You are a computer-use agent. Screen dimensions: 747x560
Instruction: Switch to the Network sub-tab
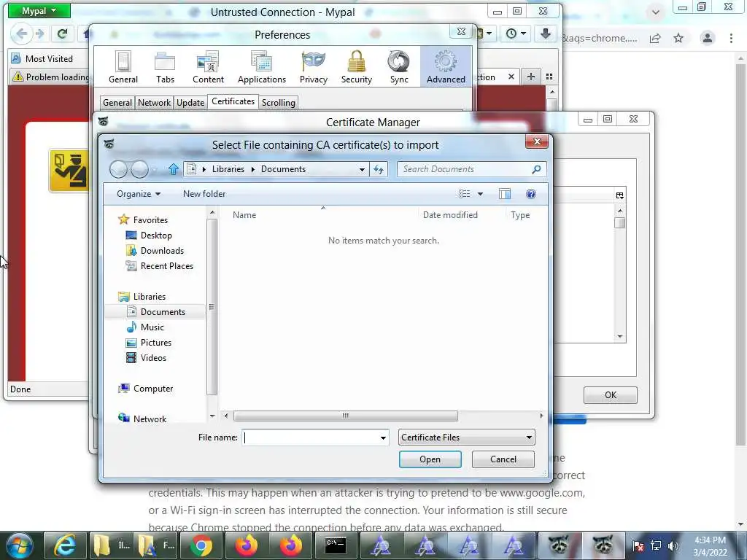tap(154, 102)
